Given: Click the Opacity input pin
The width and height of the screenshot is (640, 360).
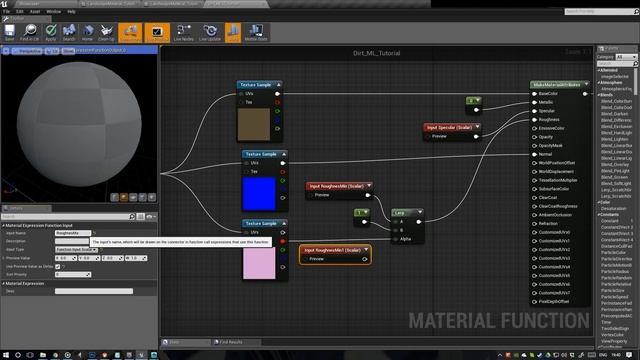Looking at the screenshot, I should click(x=535, y=137).
